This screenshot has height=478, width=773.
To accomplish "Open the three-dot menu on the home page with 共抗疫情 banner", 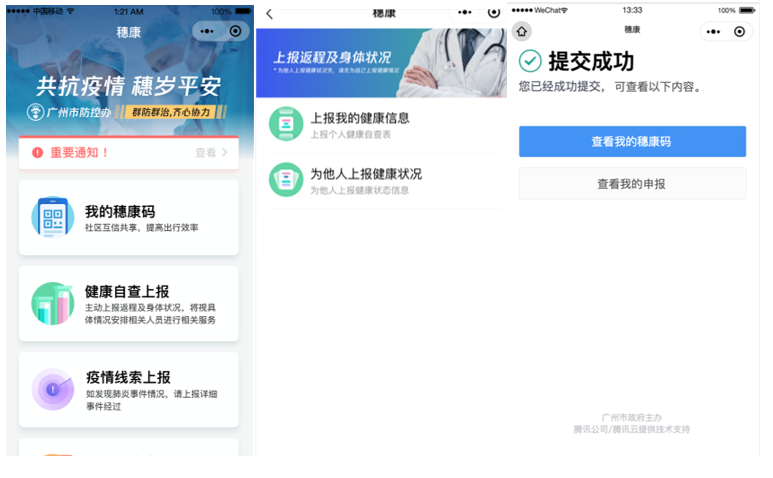I will click(207, 31).
